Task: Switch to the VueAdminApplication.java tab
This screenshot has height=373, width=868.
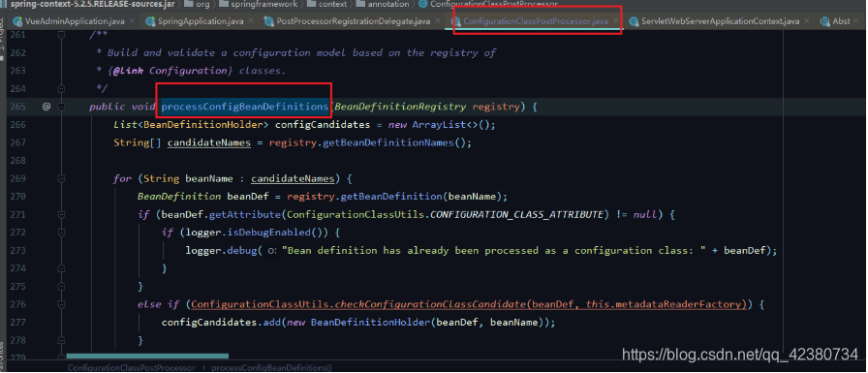Action: point(75,21)
